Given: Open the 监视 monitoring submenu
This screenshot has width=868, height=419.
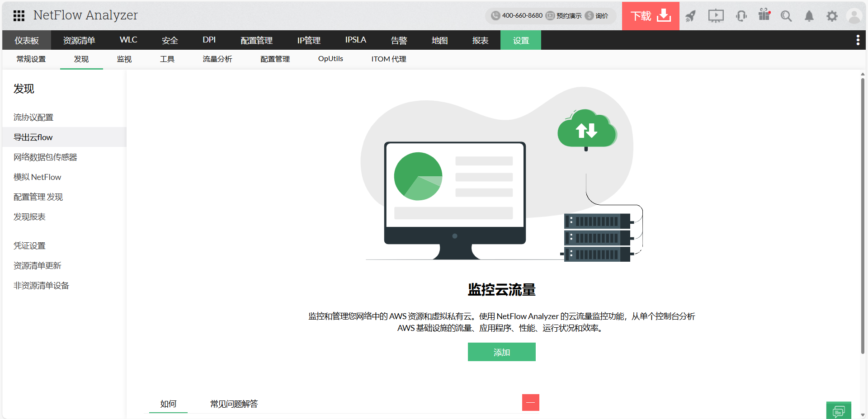Looking at the screenshot, I should (x=124, y=59).
